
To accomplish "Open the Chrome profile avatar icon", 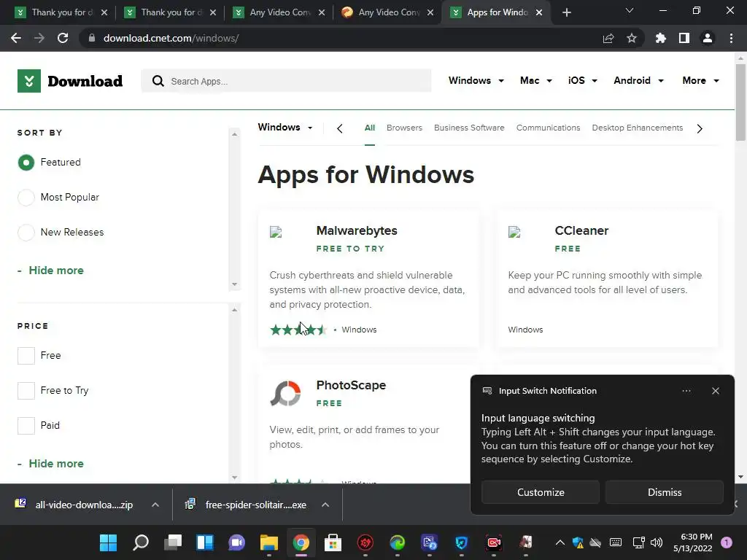I will tap(708, 38).
